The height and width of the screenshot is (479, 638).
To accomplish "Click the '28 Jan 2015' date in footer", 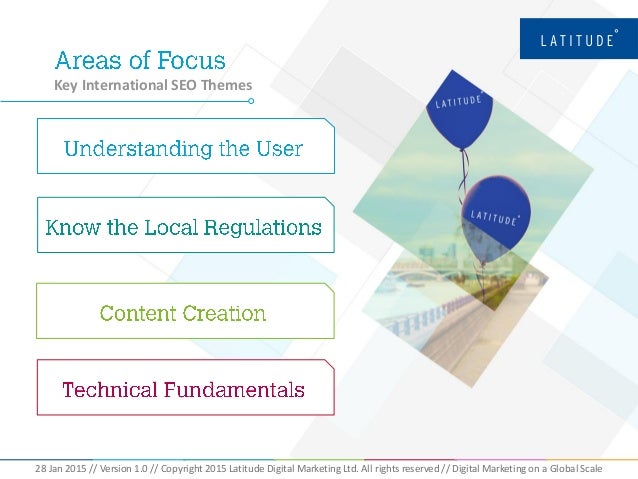I will coord(61,468).
